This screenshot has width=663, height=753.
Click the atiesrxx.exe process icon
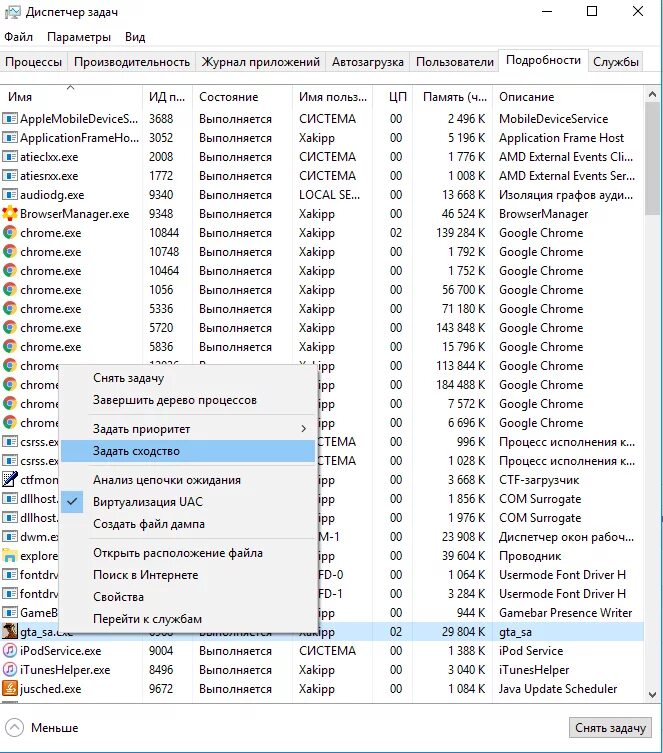pos(10,176)
